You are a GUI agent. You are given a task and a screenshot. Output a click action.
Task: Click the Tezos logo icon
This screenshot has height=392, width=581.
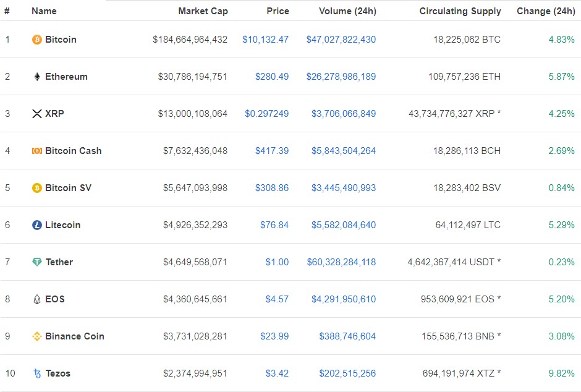(x=36, y=373)
